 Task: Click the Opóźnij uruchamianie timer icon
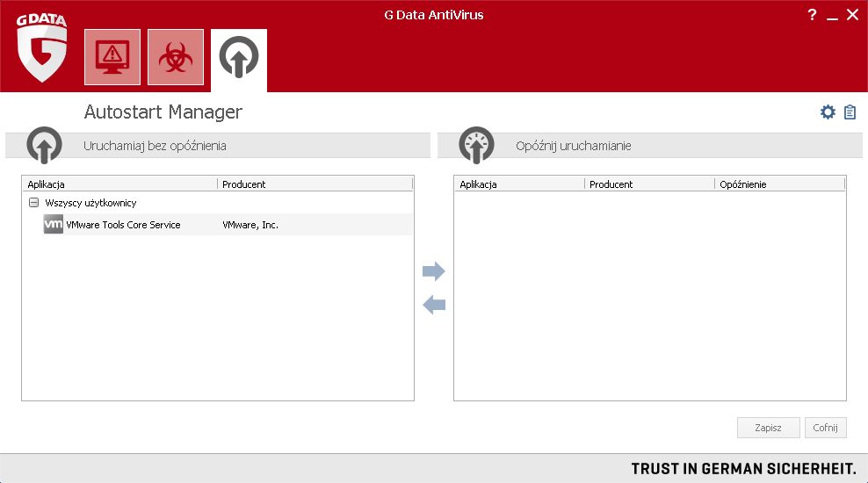point(477,146)
